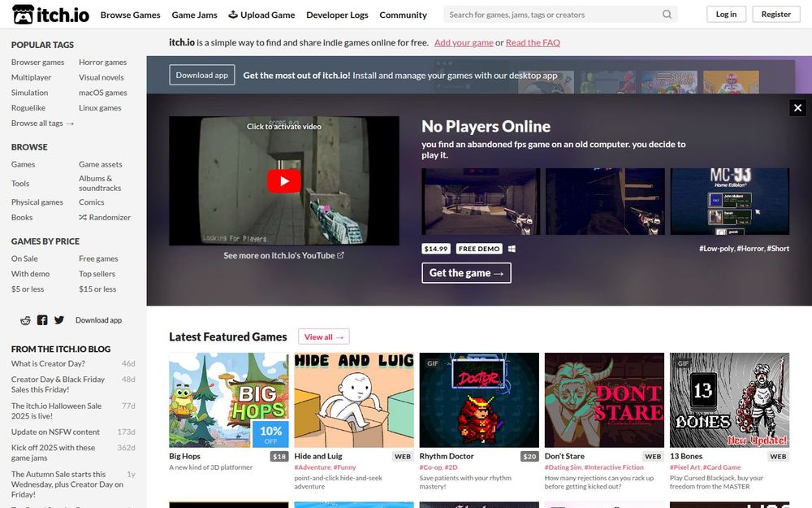Open Top sellers list
Viewport: 812px width, 508px height.
[97, 274]
